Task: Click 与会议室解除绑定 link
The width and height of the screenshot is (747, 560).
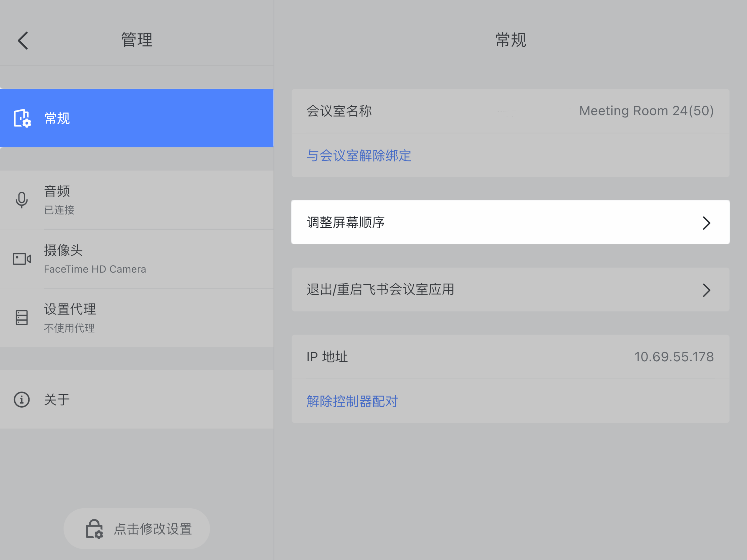Action: pyautogui.click(x=359, y=155)
